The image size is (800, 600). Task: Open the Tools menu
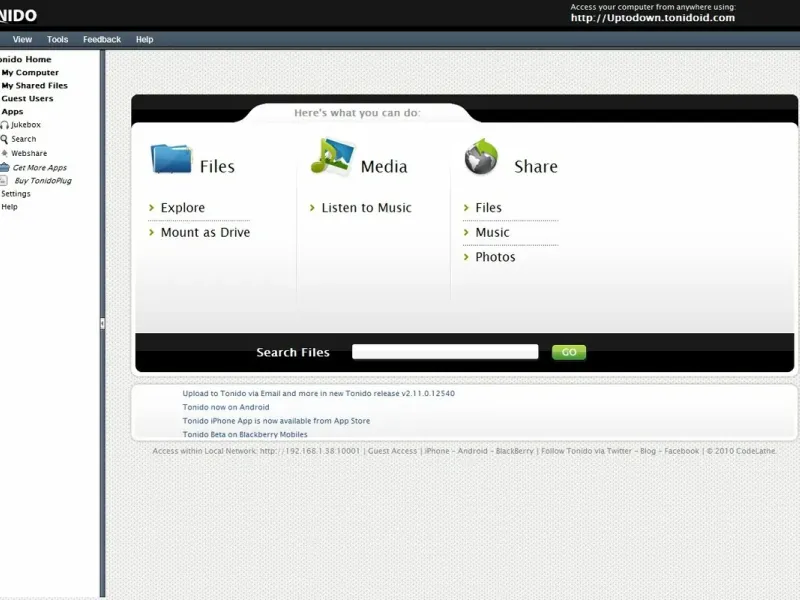pyautogui.click(x=57, y=39)
